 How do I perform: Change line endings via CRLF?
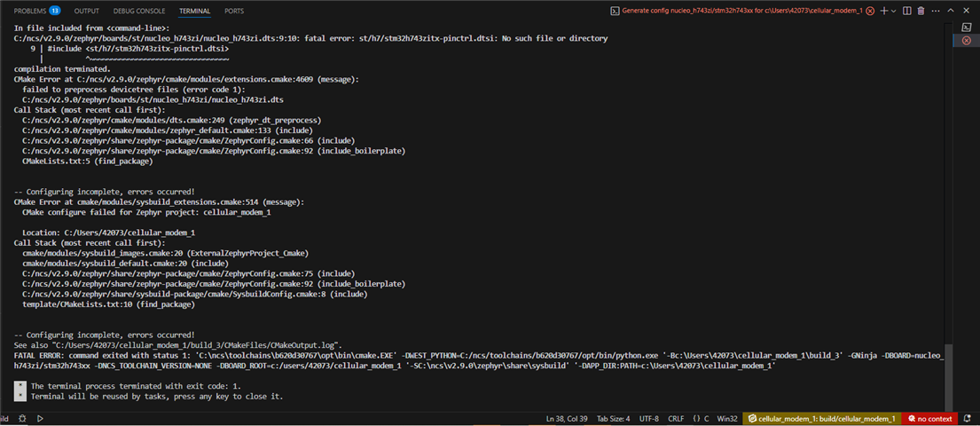[676, 419]
